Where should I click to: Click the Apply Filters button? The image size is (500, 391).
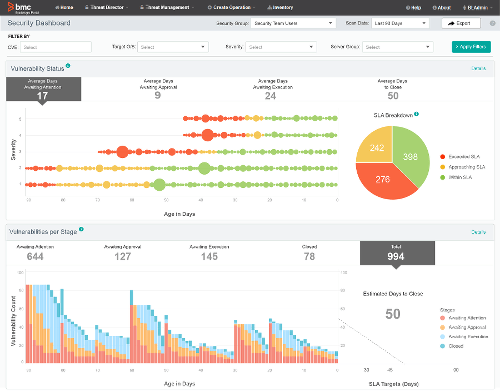tap(471, 47)
